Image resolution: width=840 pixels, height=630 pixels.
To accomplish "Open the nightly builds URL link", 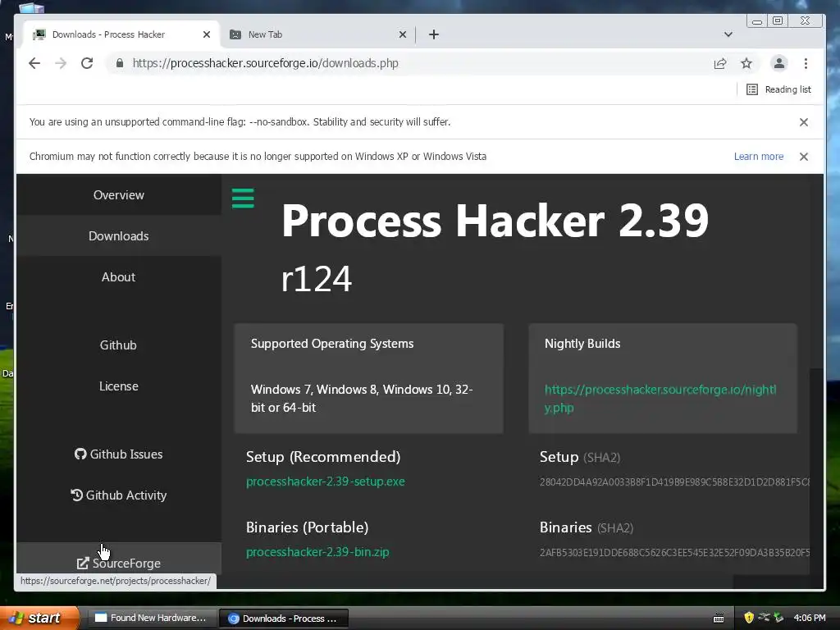I will pos(660,399).
